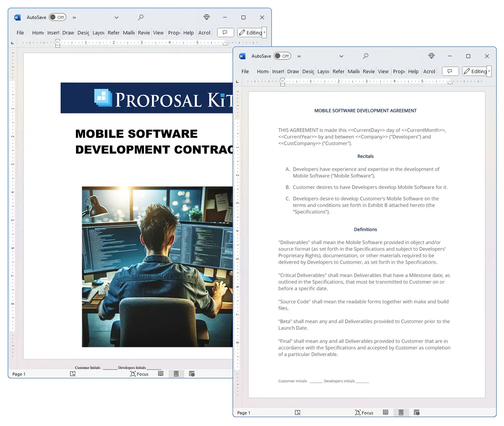Open title dropdown chevron in front window
The image size is (504, 426).
(x=341, y=56)
